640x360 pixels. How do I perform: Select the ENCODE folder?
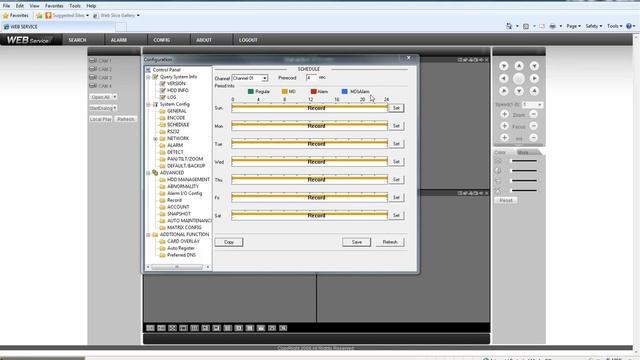[x=176, y=118]
